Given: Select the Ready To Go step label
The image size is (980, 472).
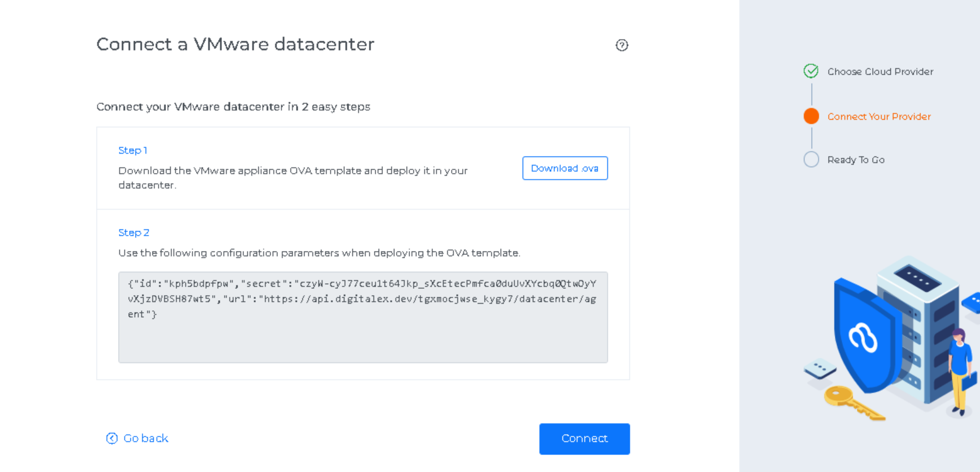Looking at the screenshot, I should [856, 160].
